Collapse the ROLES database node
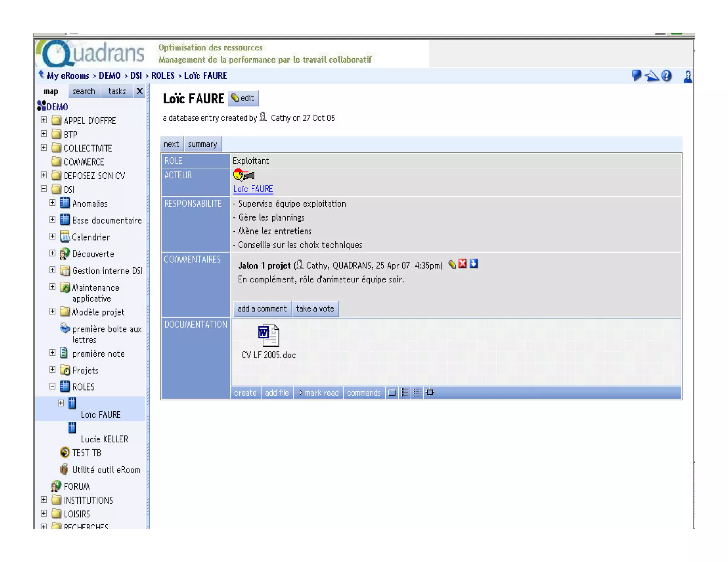Viewport: 728px width, 562px height. coord(52,386)
